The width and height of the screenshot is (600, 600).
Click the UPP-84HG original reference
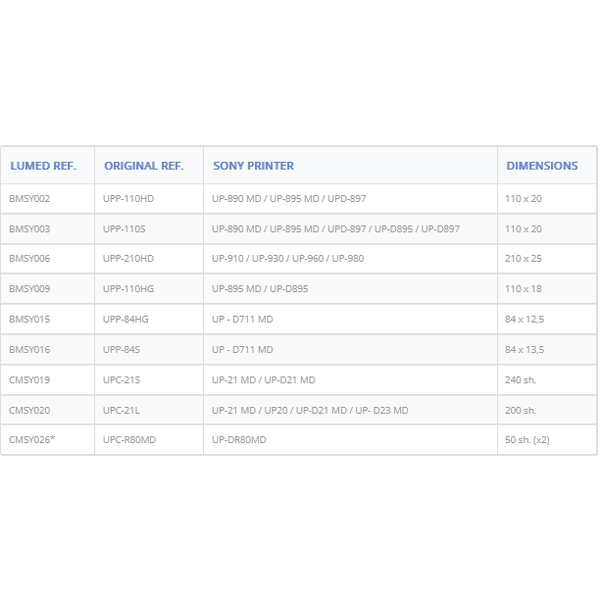[126, 319]
